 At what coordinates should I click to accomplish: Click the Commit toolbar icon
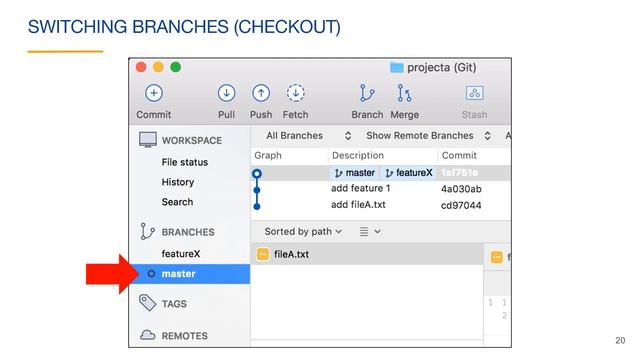click(154, 93)
